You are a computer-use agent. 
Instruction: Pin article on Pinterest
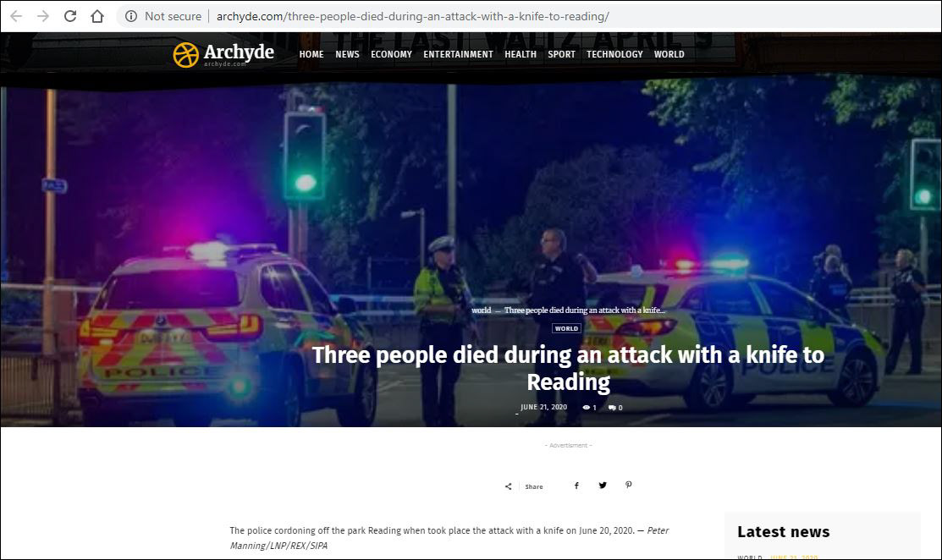[x=628, y=485]
